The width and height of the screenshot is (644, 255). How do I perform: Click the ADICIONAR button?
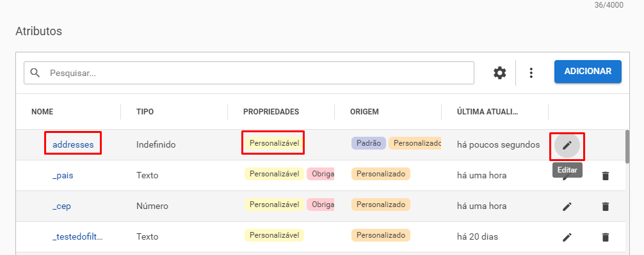coord(588,72)
